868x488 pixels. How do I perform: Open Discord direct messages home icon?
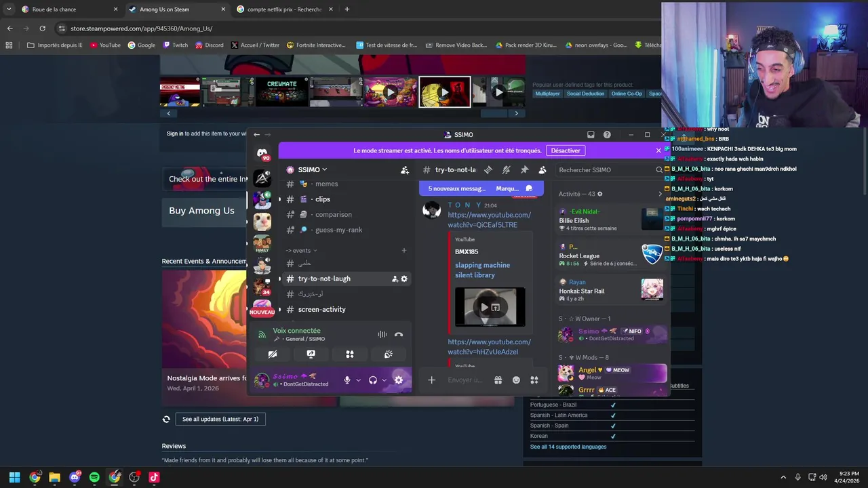pos(262,154)
